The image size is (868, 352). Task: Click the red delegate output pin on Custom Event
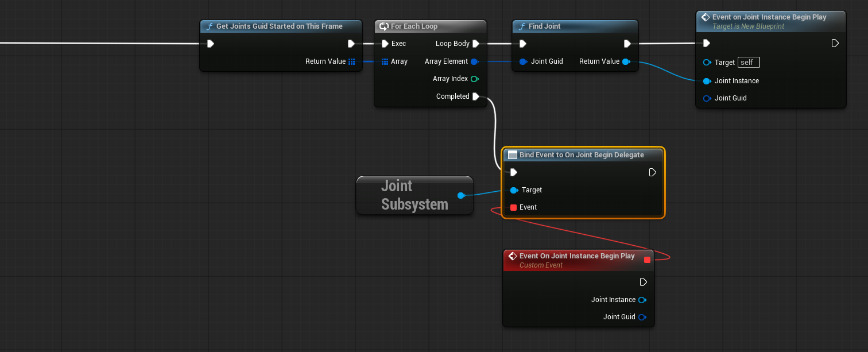647,260
